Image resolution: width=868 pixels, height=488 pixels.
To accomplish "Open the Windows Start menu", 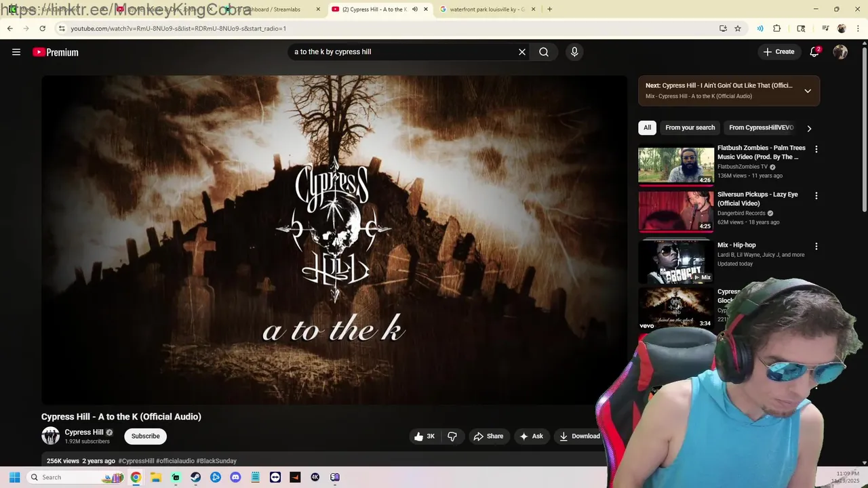I will (14, 477).
